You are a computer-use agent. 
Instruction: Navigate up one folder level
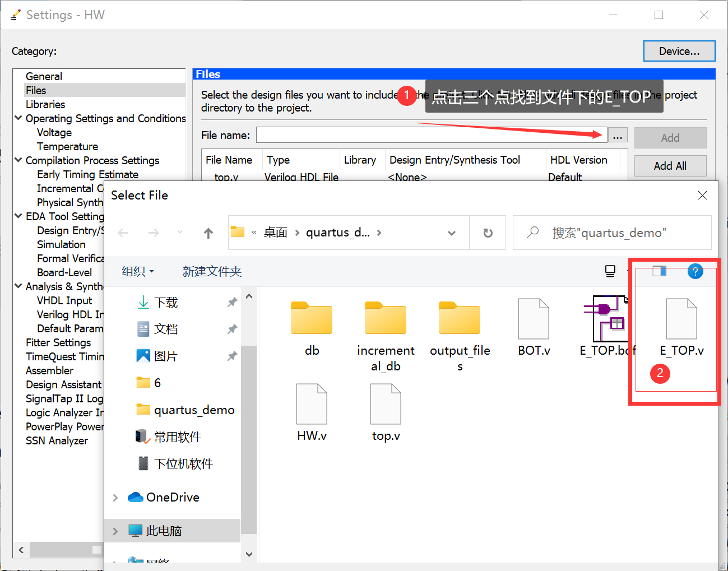[x=208, y=233]
